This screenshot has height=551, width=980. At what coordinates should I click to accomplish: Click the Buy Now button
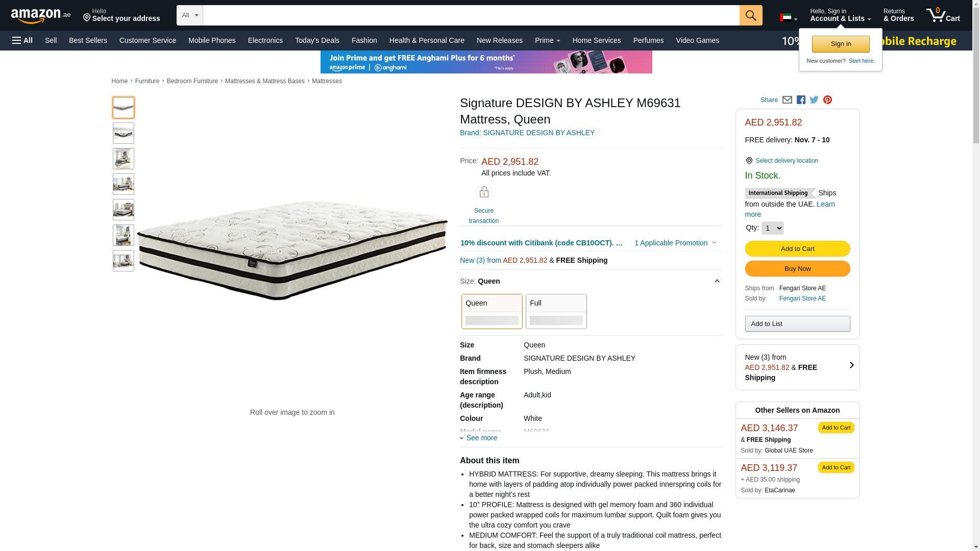tap(797, 269)
